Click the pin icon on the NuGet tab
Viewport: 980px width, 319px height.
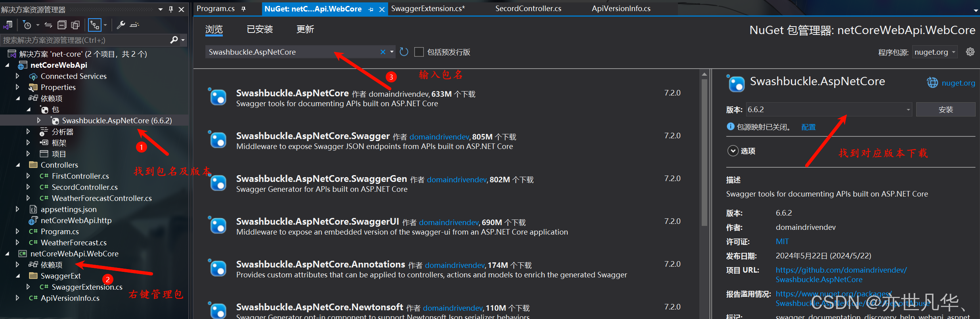371,9
